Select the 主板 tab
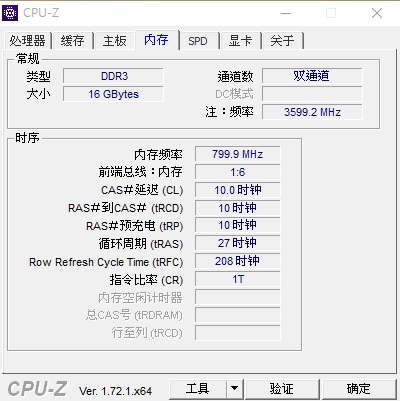 115,41
